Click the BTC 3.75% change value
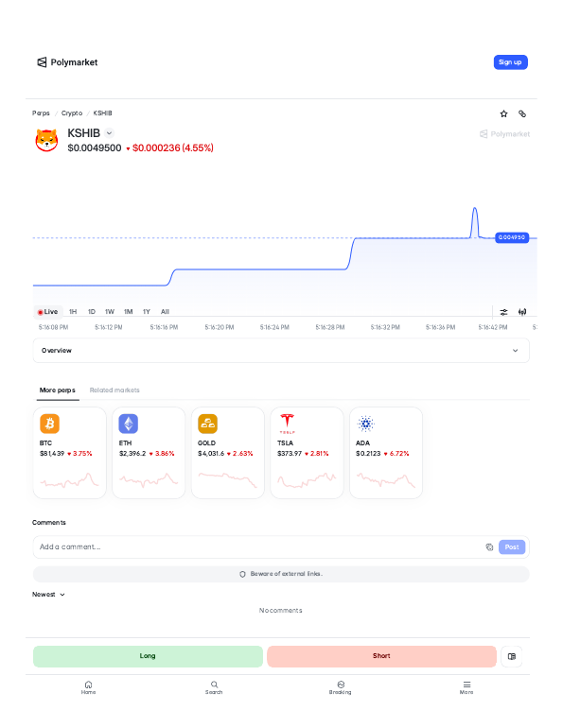Screen dimensions: 563x728 tap(79, 454)
